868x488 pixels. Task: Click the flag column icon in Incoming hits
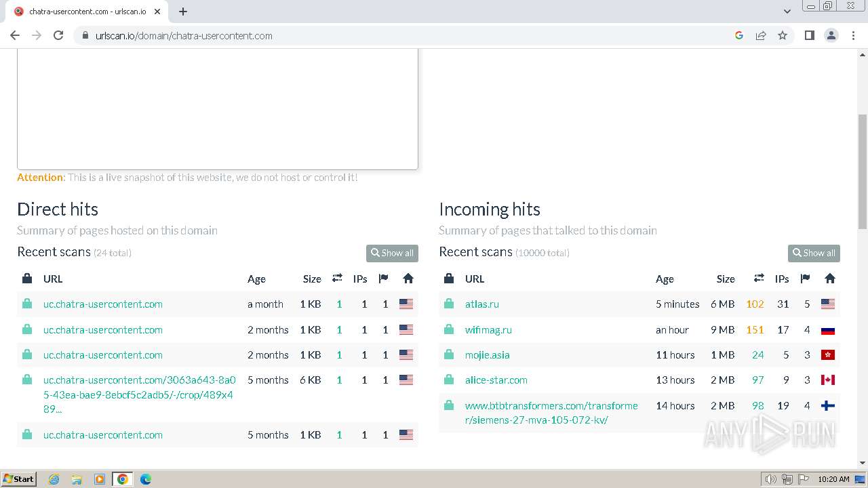(805, 278)
